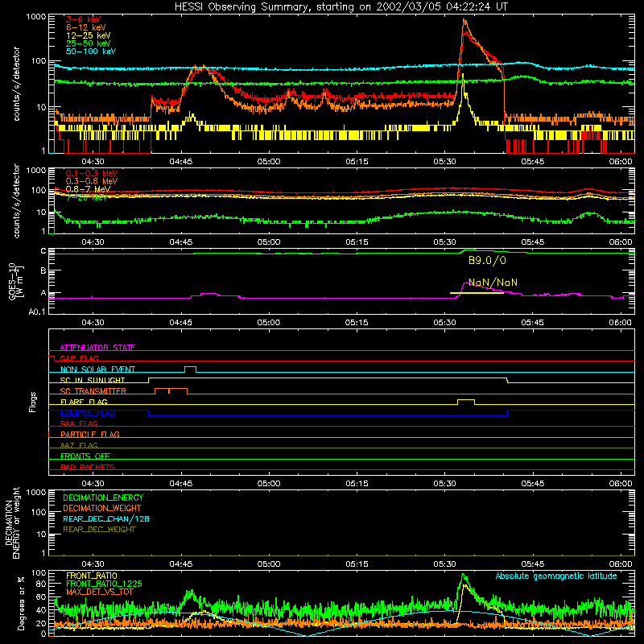Select the green 25-50 keV legend label
This screenshot has width=644, height=644.
(x=88, y=43)
